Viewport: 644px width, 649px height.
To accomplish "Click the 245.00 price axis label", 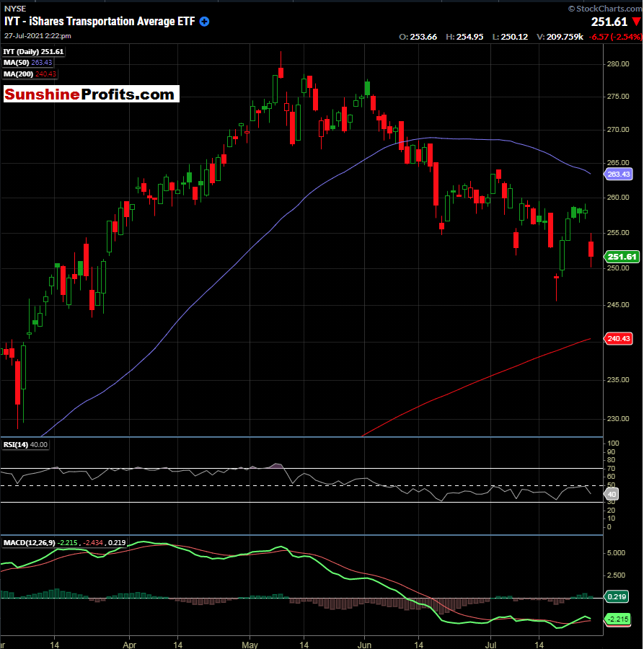I will pyautogui.click(x=618, y=304).
